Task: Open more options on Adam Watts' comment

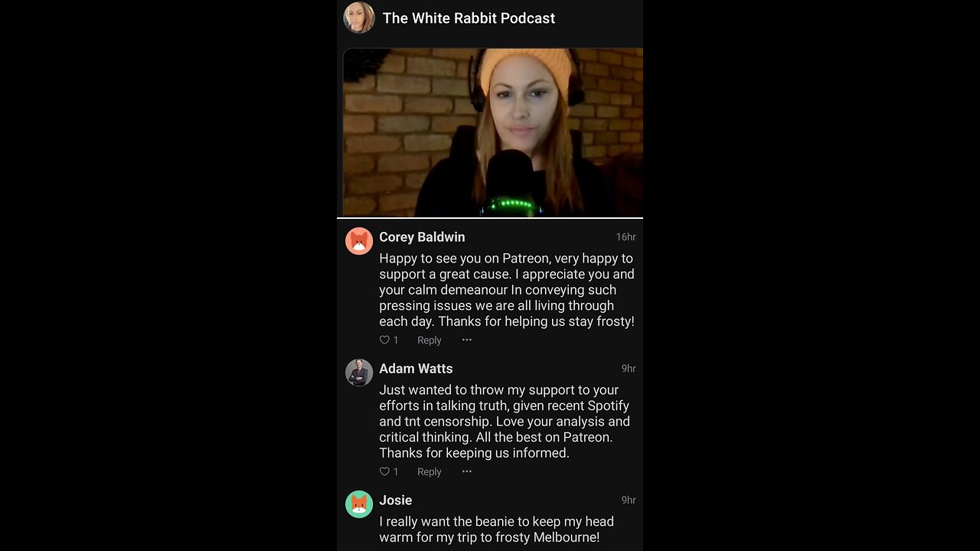Action: coord(467,471)
